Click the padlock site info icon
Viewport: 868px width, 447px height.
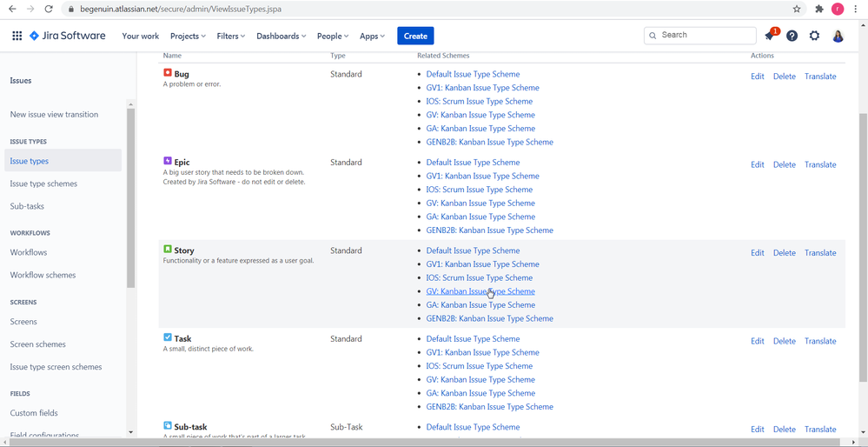(x=70, y=10)
